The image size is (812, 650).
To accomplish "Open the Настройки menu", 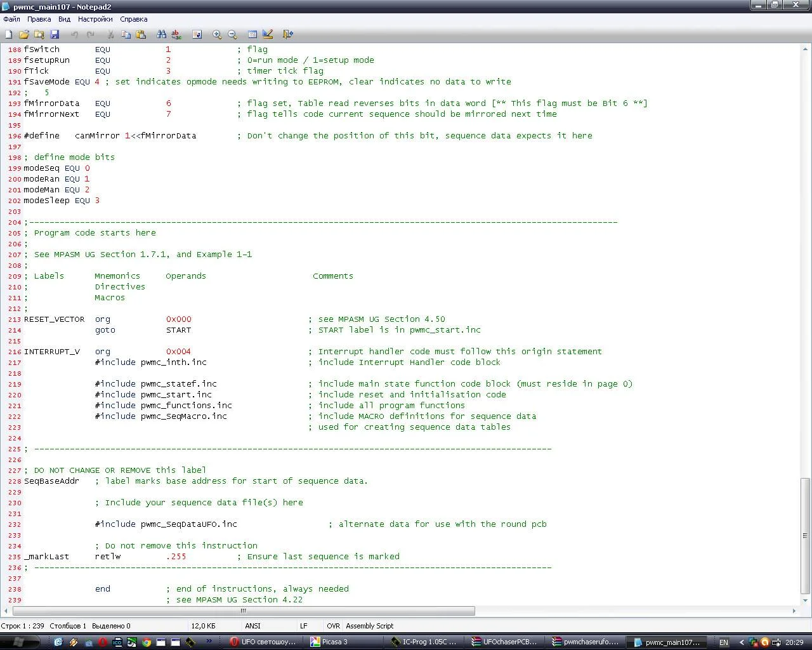I will click(95, 19).
